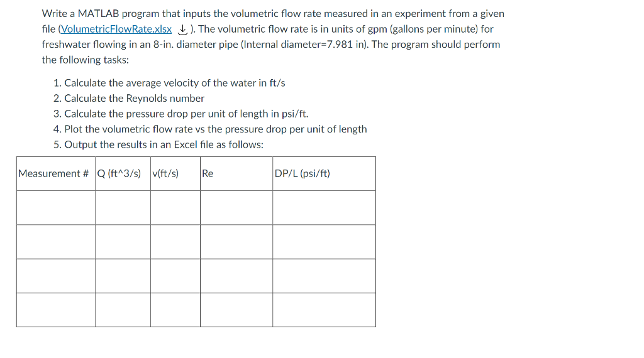The height and width of the screenshot is (358, 644).
Task: Select the Measurement # header cell
Action: pos(56,173)
